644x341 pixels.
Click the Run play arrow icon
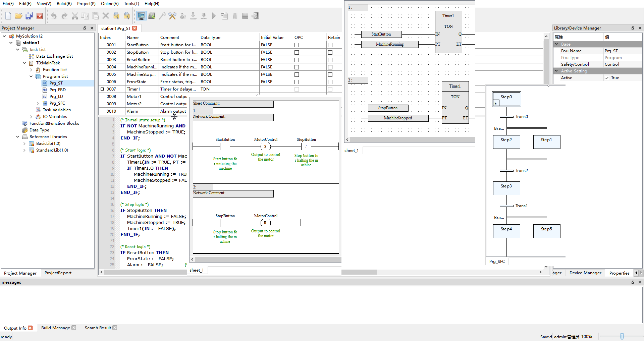(x=214, y=16)
